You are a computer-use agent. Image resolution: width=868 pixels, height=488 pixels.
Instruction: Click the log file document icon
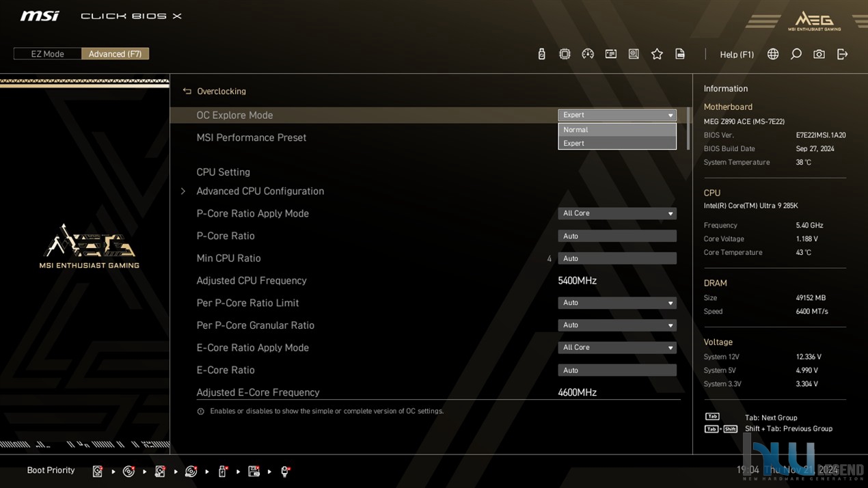click(x=680, y=54)
